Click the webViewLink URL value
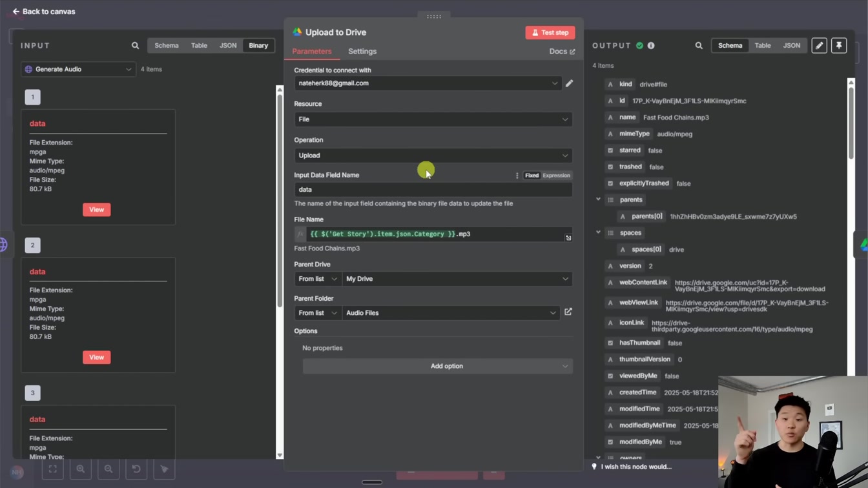 click(x=747, y=306)
